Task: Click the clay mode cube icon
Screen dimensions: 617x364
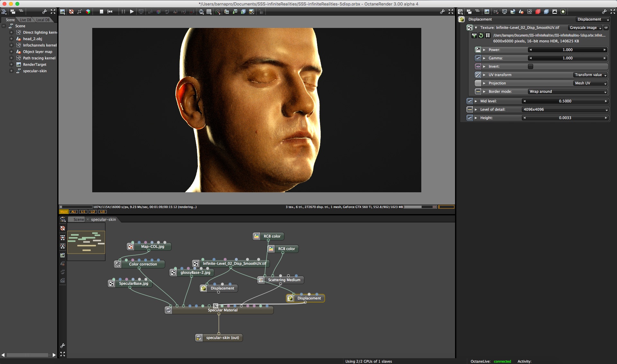Action: click(88, 12)
